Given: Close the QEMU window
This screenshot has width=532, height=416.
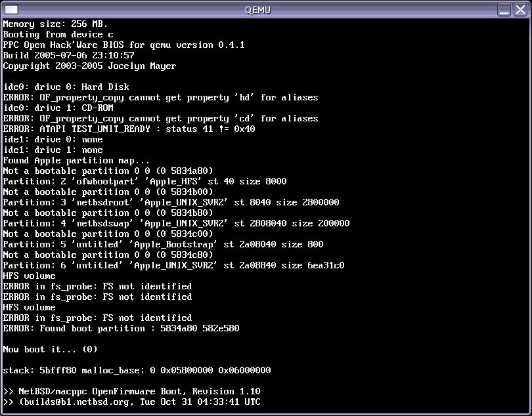Looking at the screenshot, I should (520, 9).
